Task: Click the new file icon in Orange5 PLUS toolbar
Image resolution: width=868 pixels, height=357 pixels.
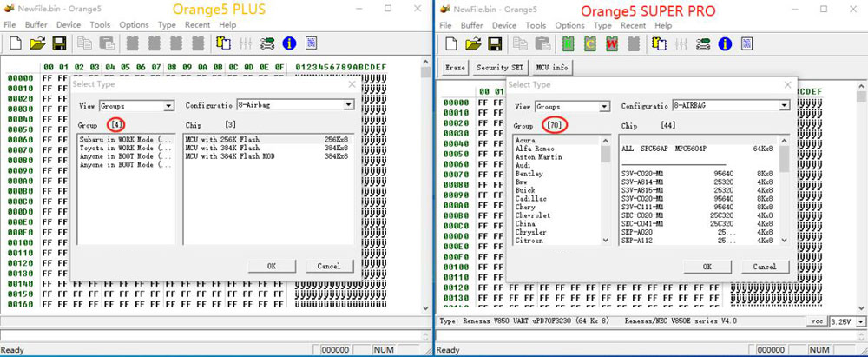Action: click(15, 43)
